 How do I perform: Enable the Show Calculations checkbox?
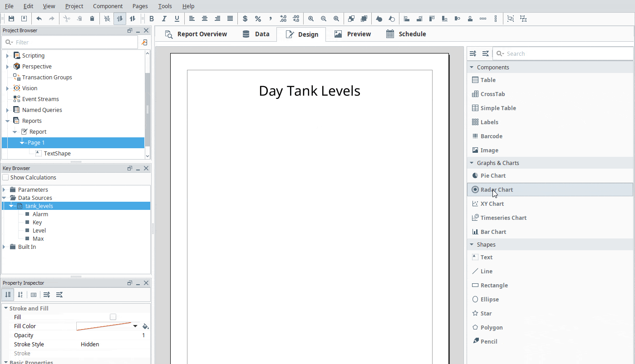(5, 177)
